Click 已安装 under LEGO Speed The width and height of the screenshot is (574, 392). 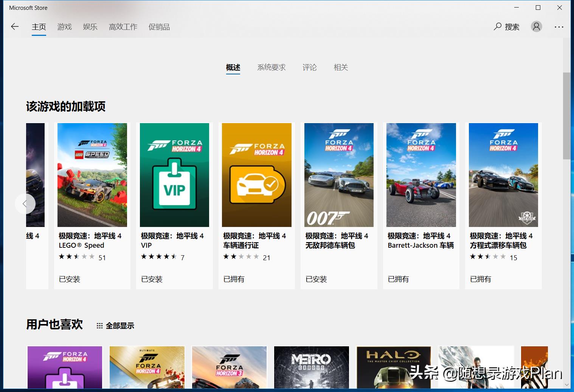(70, 279)
